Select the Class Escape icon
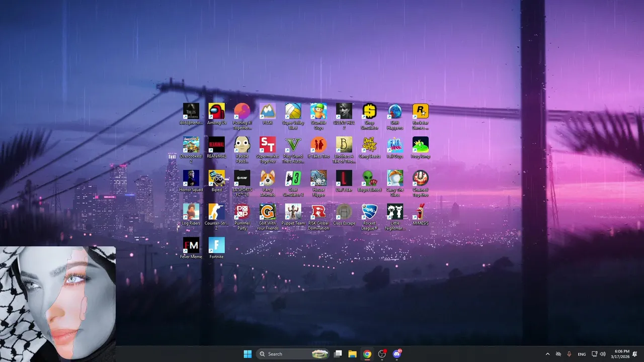The width and height of the screenshot is (644, 362). point(344,215)
